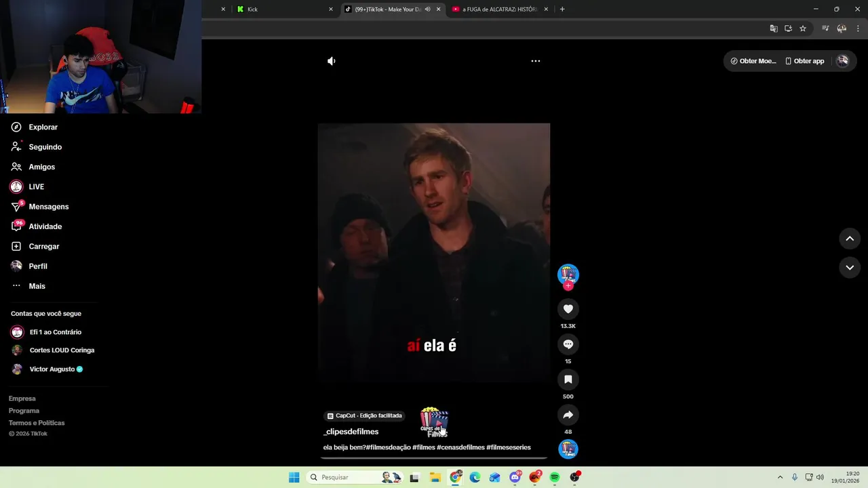Open the Chrome three-dot menu
This screenshot has height=488, width=868.
859,28
